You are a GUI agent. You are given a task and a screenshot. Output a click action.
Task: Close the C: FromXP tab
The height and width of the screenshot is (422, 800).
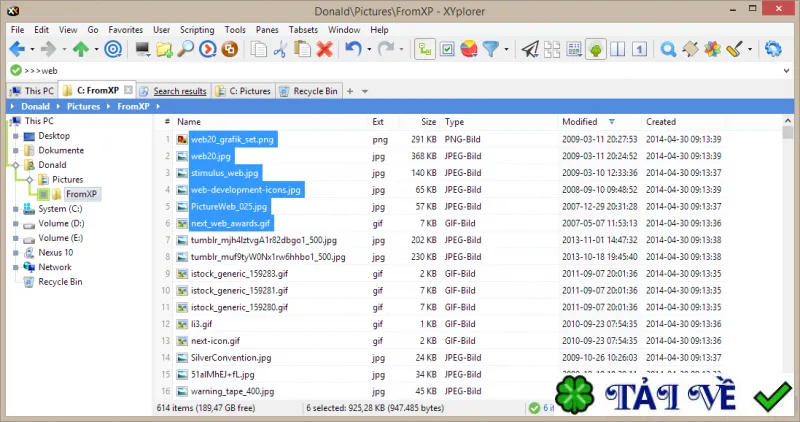pos(129,90)
